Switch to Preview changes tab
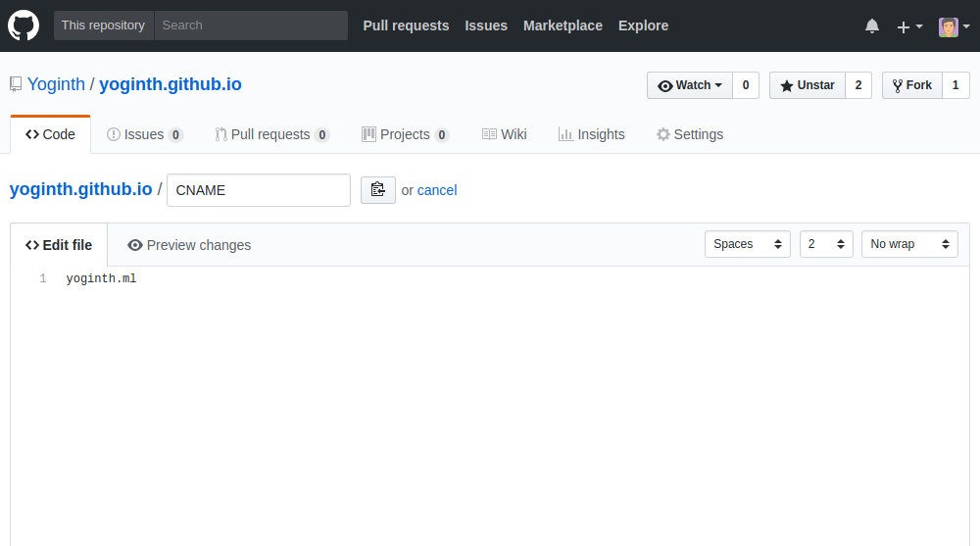 pos(189,245)
